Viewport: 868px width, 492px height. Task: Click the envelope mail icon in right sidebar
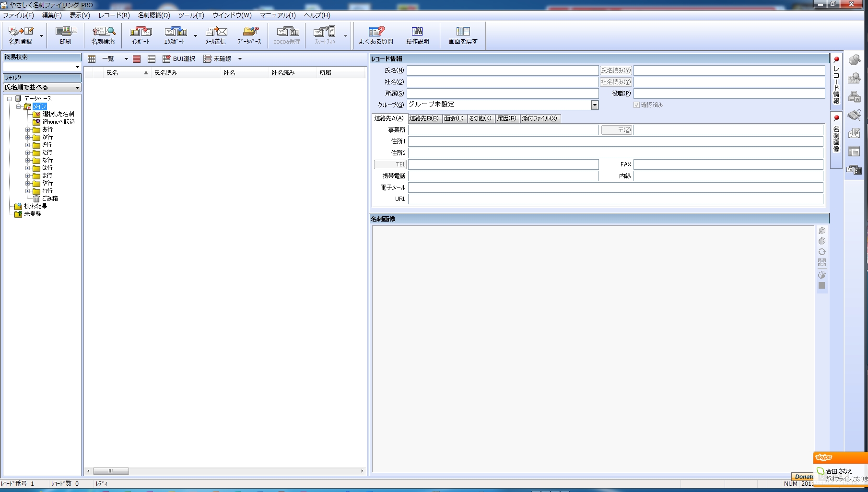[x=855, y=133]
